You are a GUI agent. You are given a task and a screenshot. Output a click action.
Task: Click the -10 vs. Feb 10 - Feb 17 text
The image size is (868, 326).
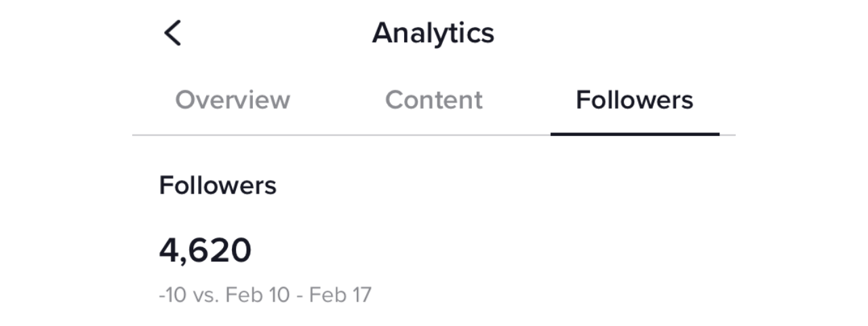pyautogui.click(x=265, y=295)
